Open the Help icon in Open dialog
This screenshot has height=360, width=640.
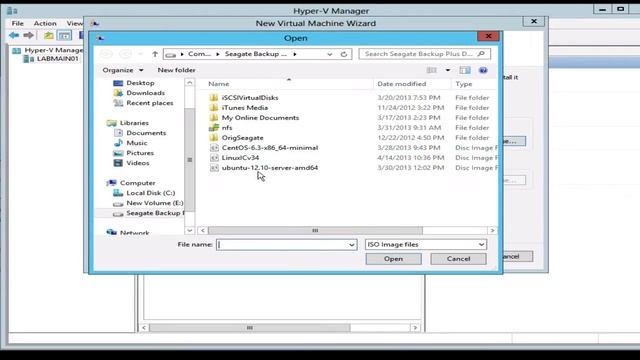483,70
